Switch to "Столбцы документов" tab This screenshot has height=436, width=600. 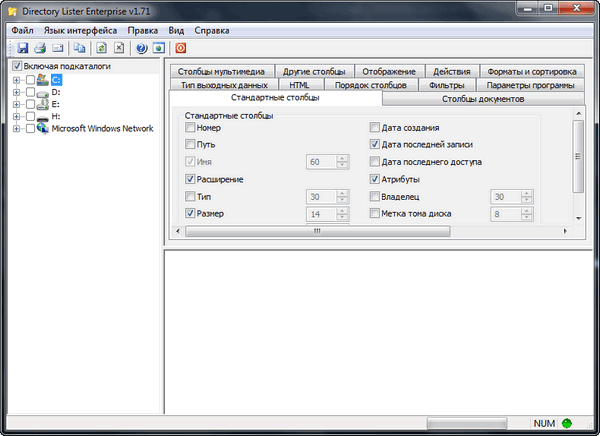(483, 99)
